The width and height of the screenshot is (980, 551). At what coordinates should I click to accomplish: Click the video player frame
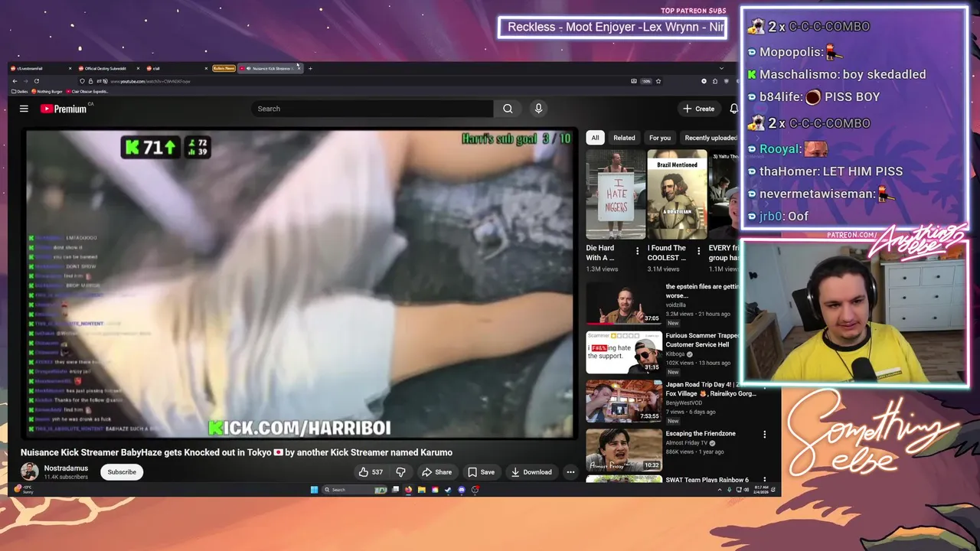tap(299, 283)
